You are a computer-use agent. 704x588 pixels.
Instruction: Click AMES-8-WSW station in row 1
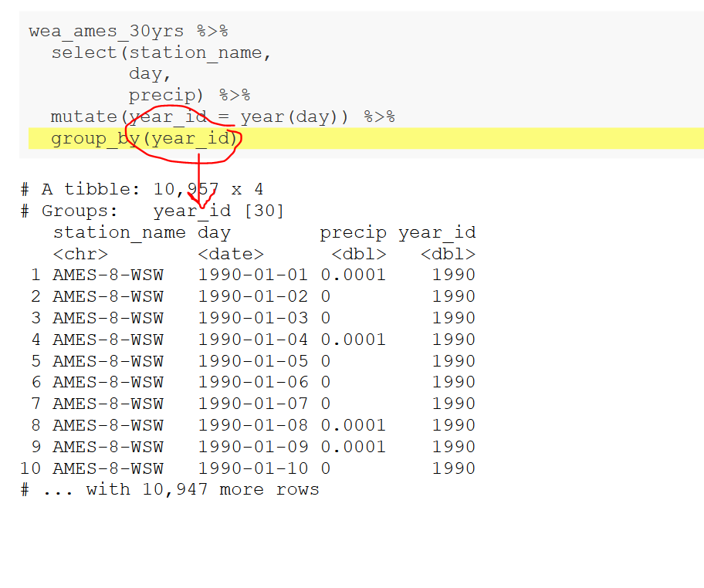tap(108, 275)
